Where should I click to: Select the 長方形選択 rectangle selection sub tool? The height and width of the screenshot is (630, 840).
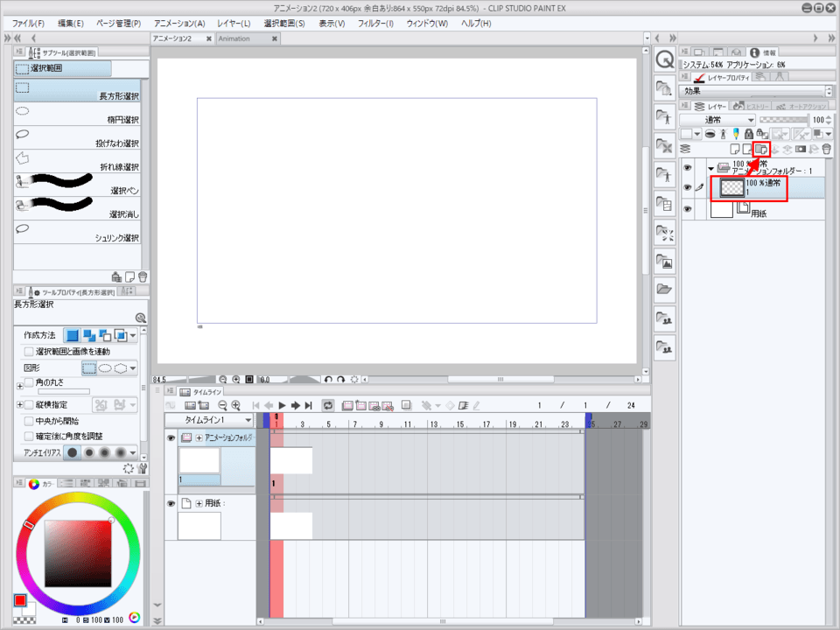pyautogui.click(x=77, y=90)
